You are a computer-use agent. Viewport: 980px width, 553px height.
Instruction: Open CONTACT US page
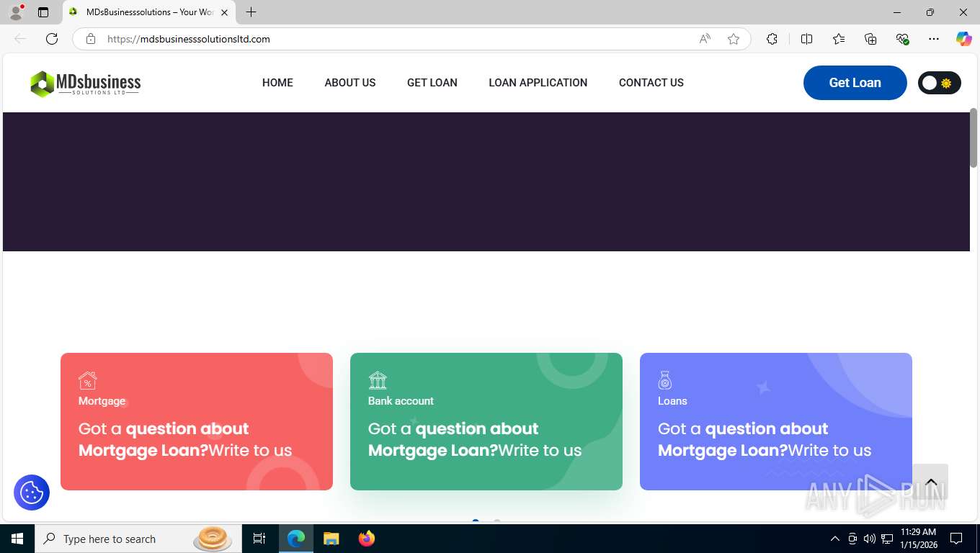click(651, 83)
